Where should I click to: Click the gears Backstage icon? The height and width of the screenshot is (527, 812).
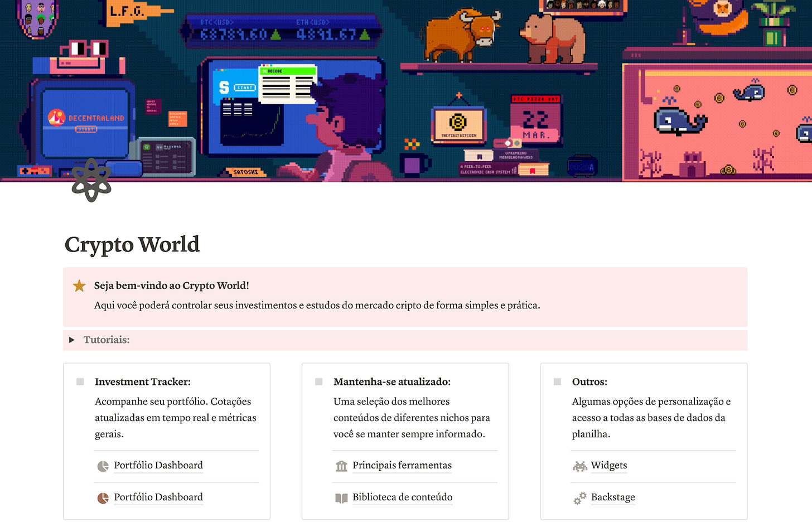[x=580, y=498]
